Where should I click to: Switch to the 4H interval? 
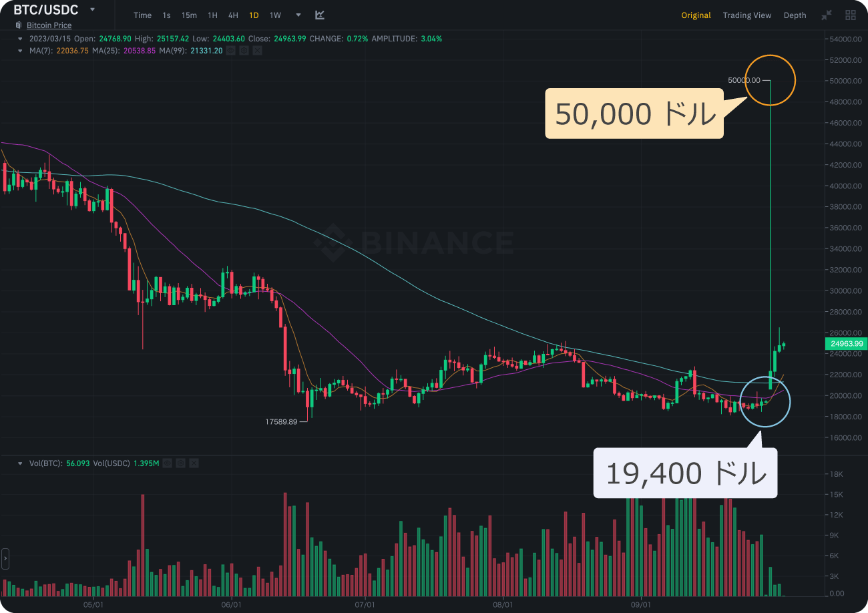point(233,15)
